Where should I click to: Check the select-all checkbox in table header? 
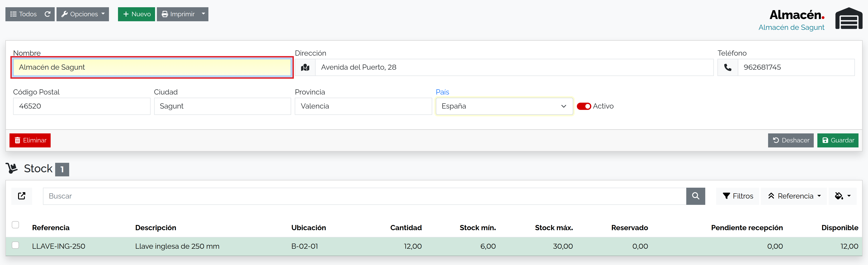coord(16,225)
